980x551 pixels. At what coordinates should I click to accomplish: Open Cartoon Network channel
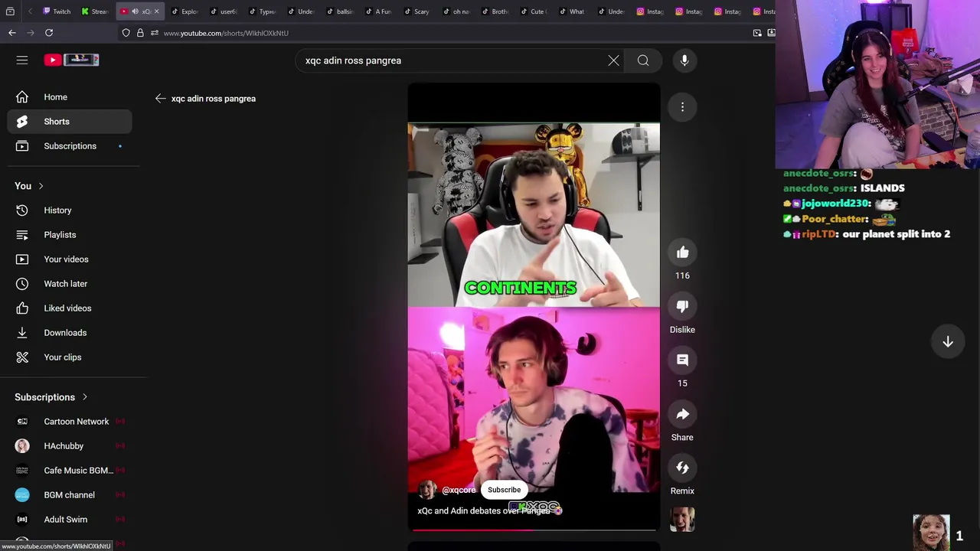70,422
